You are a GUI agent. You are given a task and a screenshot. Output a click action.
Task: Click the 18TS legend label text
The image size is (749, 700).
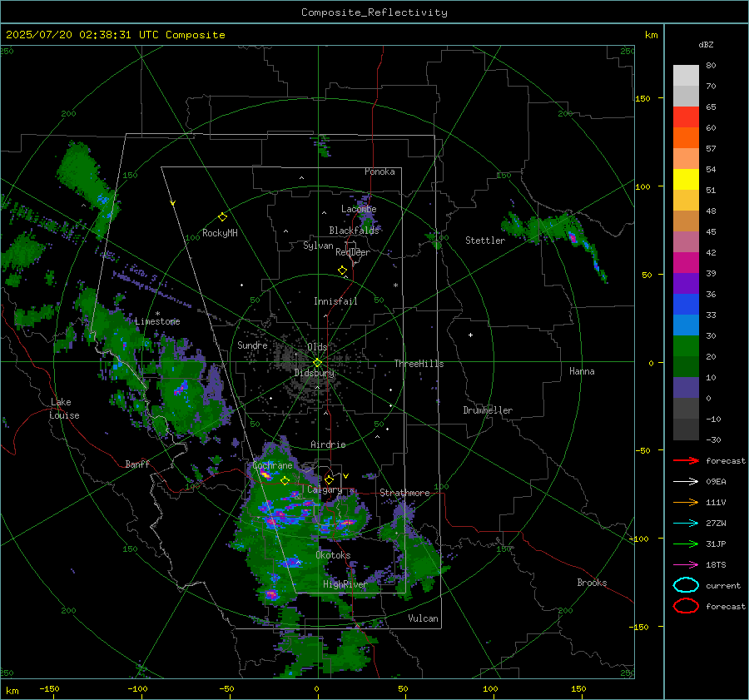[716, 565]
